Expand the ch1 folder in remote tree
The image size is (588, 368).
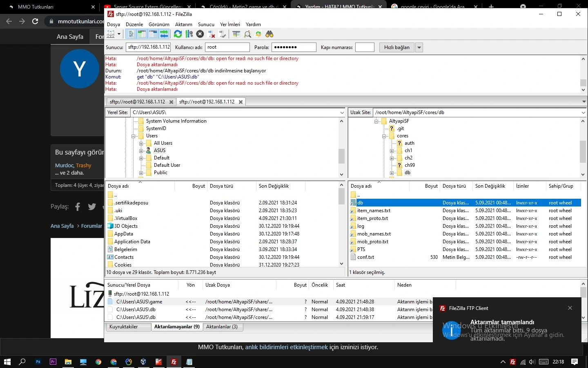[x=392, y=151]
